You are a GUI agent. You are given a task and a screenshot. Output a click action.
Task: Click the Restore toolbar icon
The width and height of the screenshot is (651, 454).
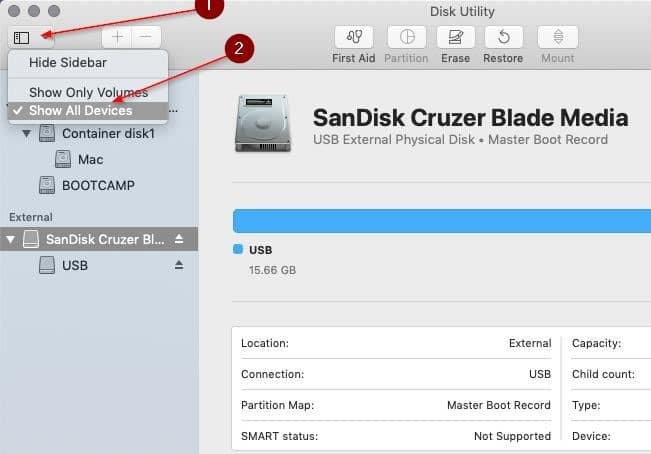pyautogui.click(x=504, y=37)
